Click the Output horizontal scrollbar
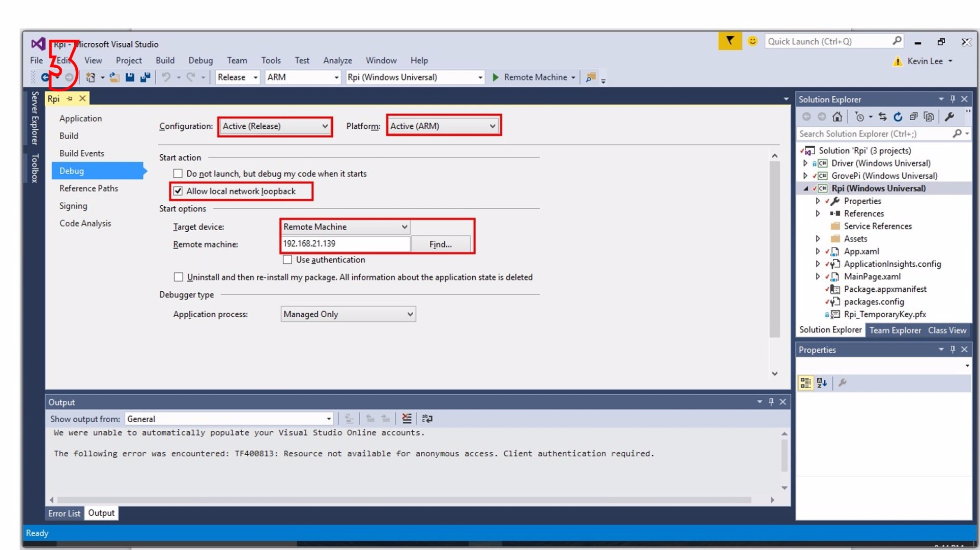This screenshot has width=980, height=550. (x=404, y=500)
